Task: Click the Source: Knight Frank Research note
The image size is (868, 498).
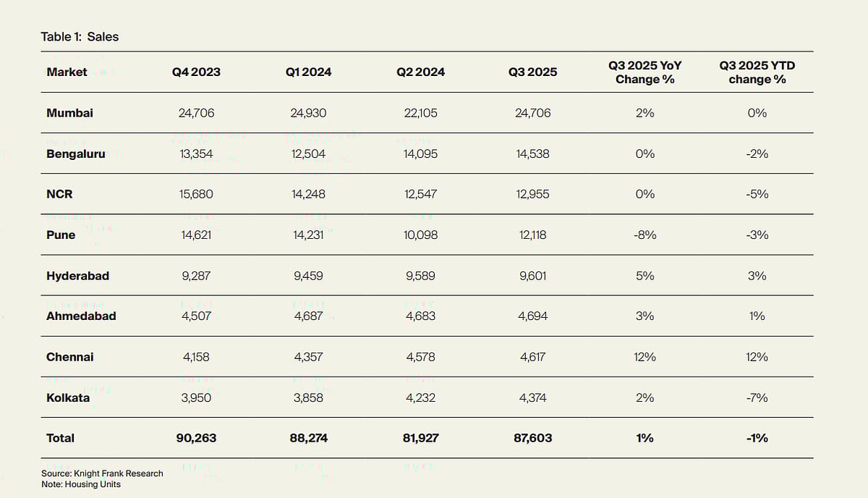Action: coord(102,473)
